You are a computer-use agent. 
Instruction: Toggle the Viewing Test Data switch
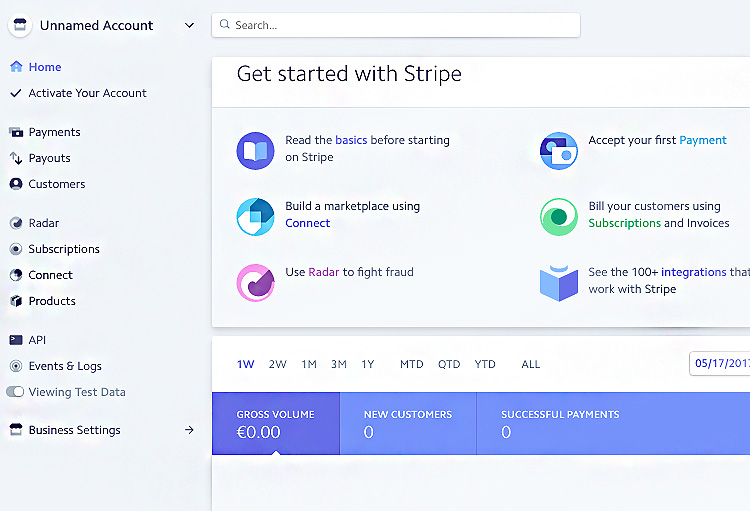point(15,392)
